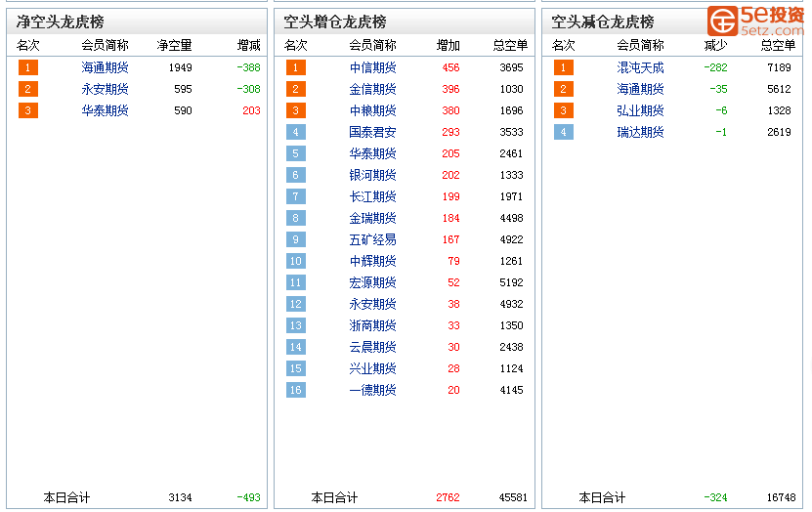Open 宏源期货 member link

372,282
